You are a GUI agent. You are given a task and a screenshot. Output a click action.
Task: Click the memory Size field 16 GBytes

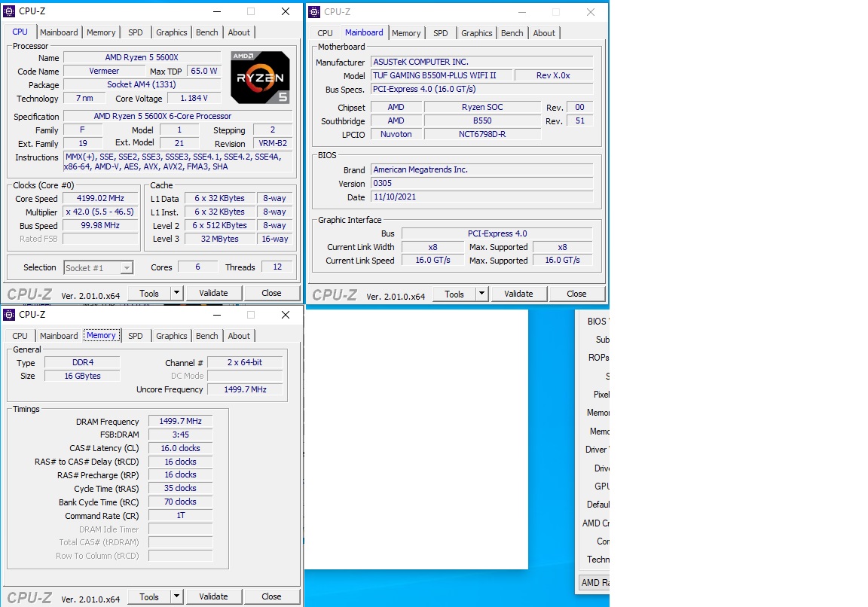click(82, 376)
